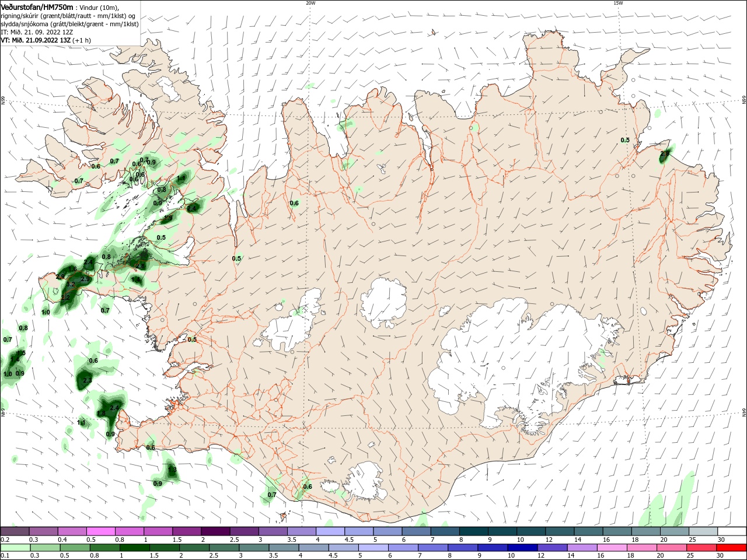Screen dimensions: 747x560
Task: Click the initial time line IT: Mið. 21. 09. 2022 12Z
Action: coord(37,32)
